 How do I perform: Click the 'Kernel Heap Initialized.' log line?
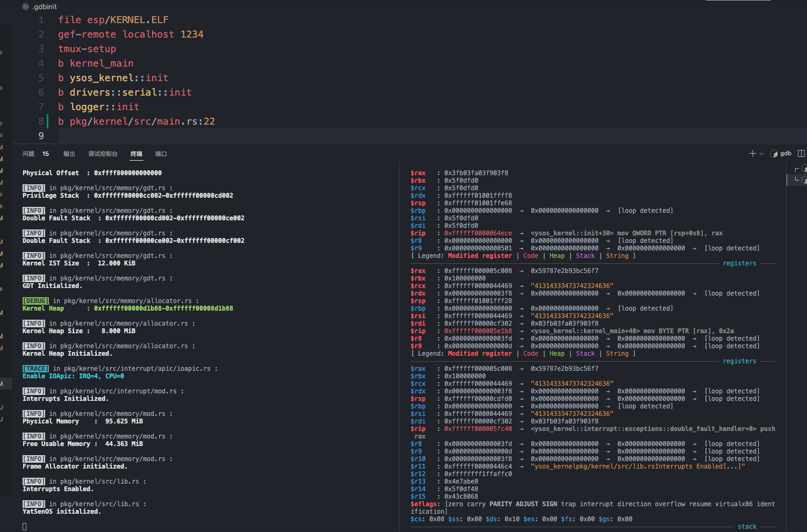(x=67, y=354)
